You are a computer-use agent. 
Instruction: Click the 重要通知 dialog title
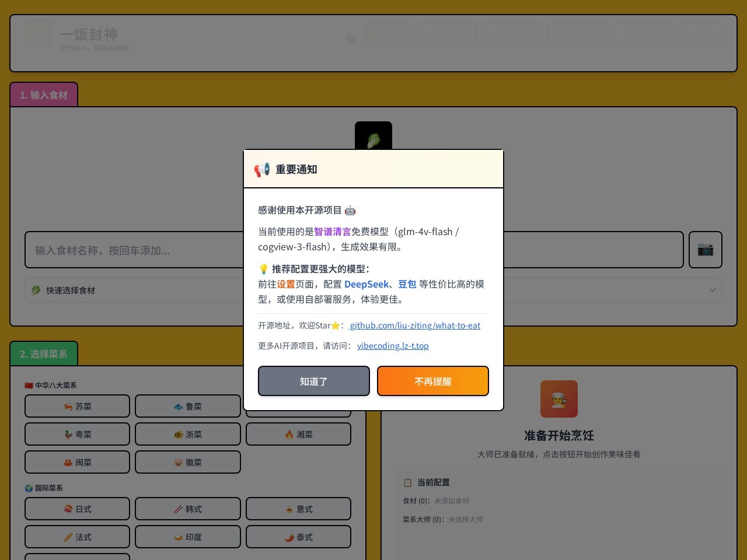click(x=296, y=169)
